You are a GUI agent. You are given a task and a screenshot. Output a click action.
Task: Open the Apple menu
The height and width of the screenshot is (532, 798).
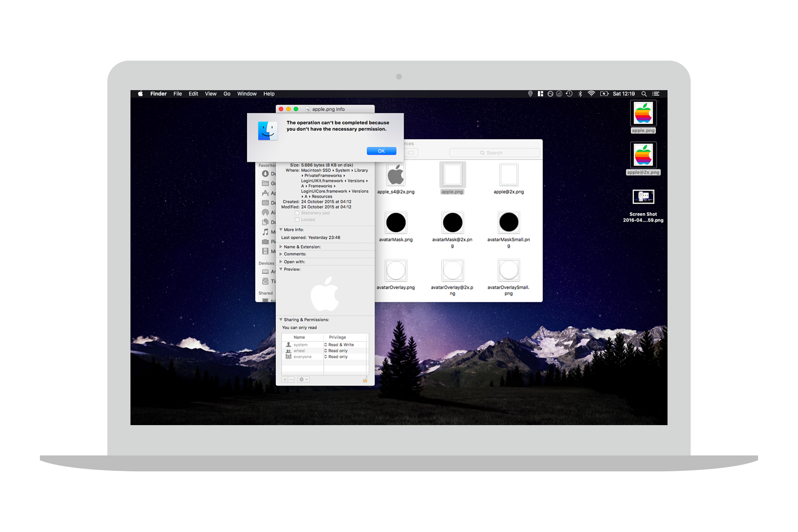140,94
